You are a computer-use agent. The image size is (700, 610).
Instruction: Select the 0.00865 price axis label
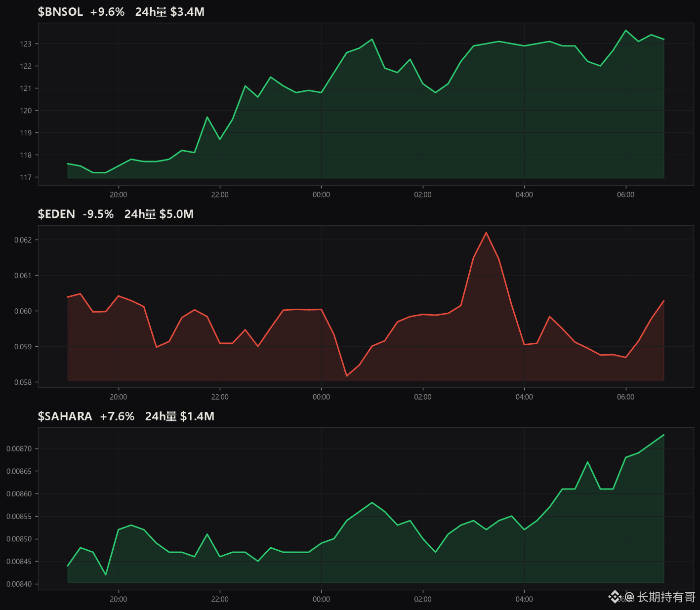(19, 471)
